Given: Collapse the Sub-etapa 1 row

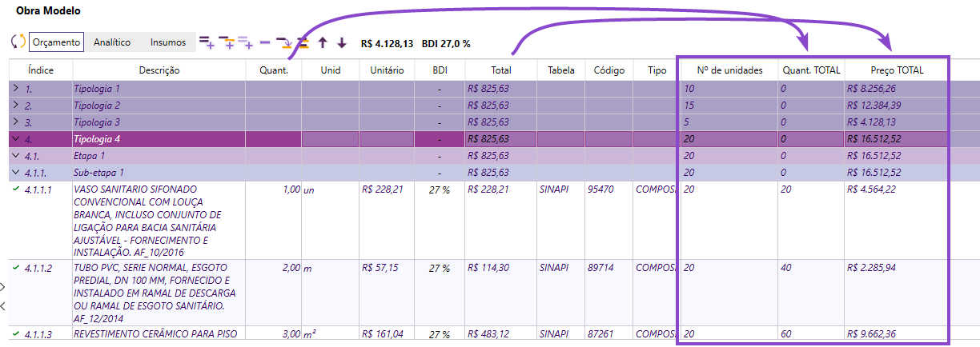Looking at the screenshot, I should point(16,173).
